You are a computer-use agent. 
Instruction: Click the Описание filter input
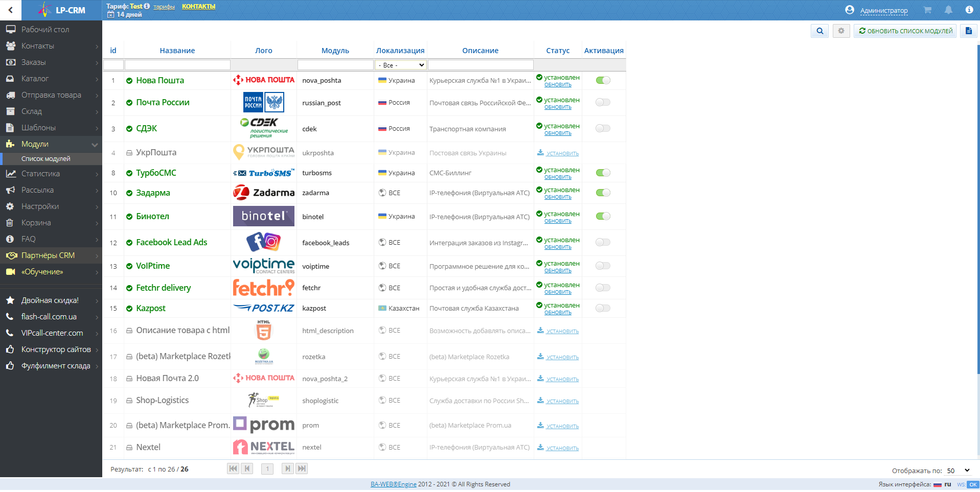pos(481,65)
